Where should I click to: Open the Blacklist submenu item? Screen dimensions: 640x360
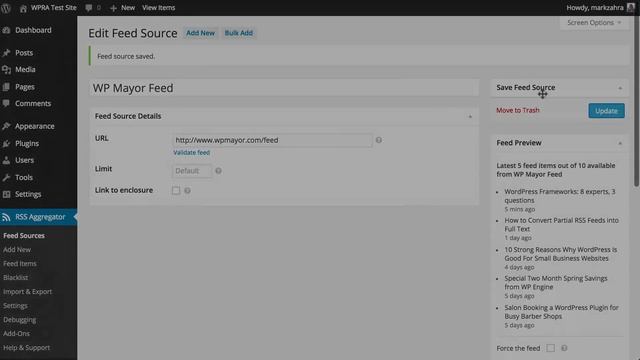[x=16, y=278]
